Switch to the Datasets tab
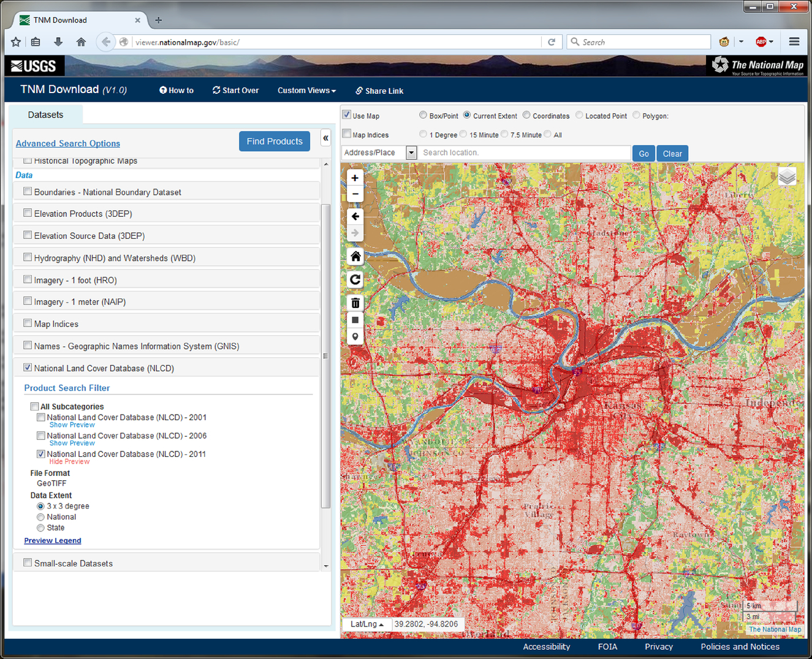Viewport: 812px width, 659px height. 45,115
